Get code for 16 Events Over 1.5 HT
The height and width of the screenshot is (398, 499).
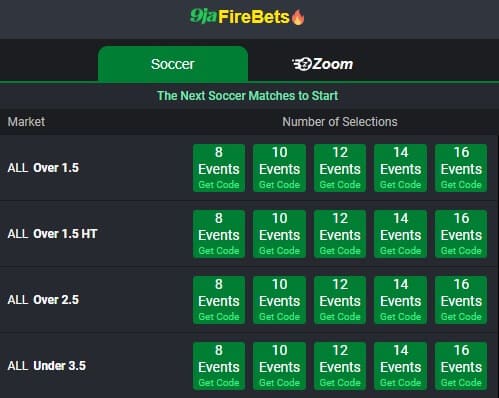461,234
